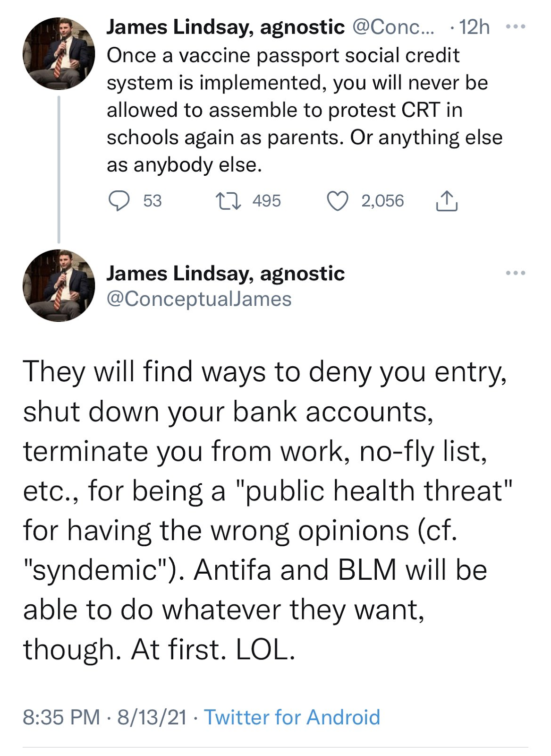Like the tweet with the heart icon
Image resolution: width=551 pixels, height=756 pixels.
pyautogui.click(x=338, y=201)
